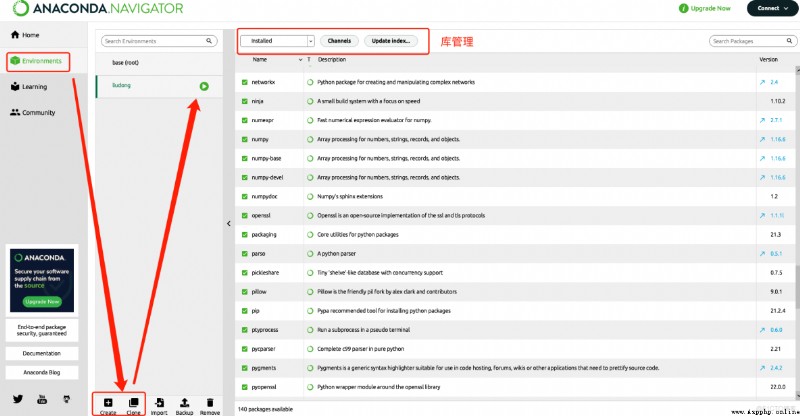Open the Documentation link
Screen dimensions: 800x416
[42, 353]
